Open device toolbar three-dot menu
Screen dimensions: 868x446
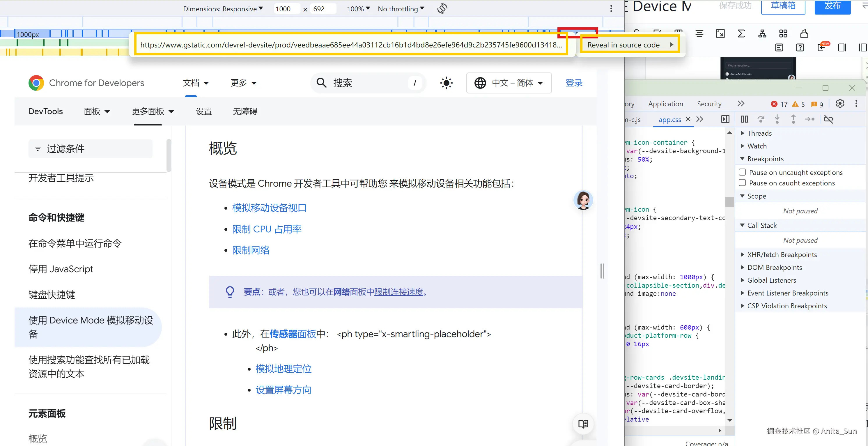611,9
